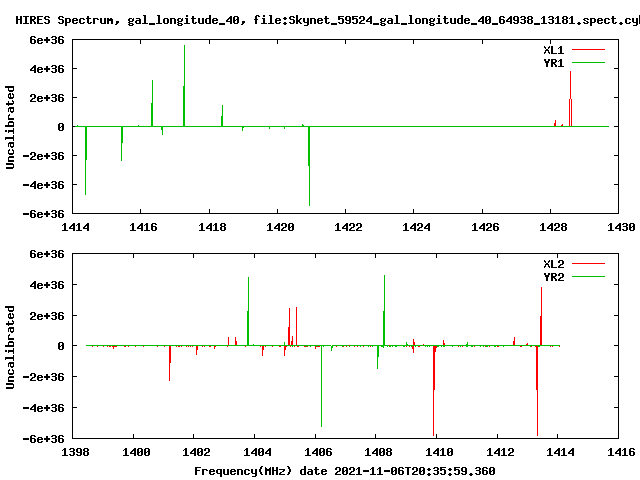
Task: Click the green negative spike near 1406.2 MHz
Action: point(322,386)
